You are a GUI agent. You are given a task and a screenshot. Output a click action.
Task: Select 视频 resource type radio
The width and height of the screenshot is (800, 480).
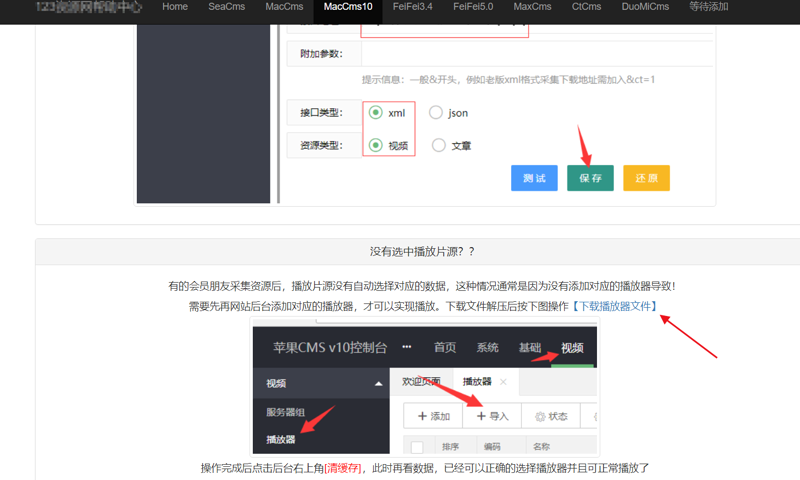376,145
